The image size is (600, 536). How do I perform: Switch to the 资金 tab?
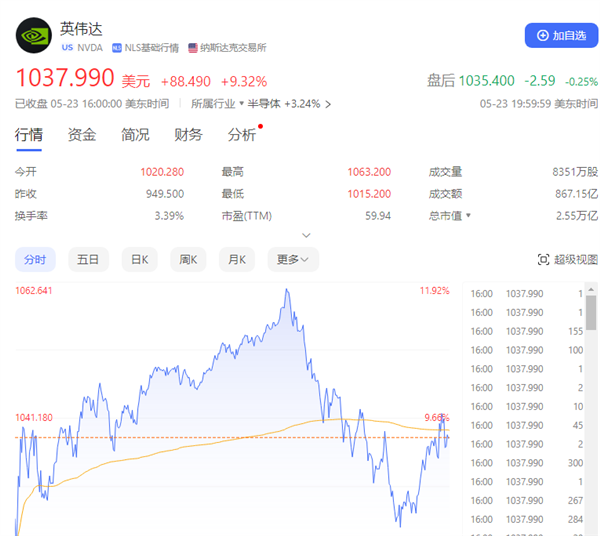point(82,135)
